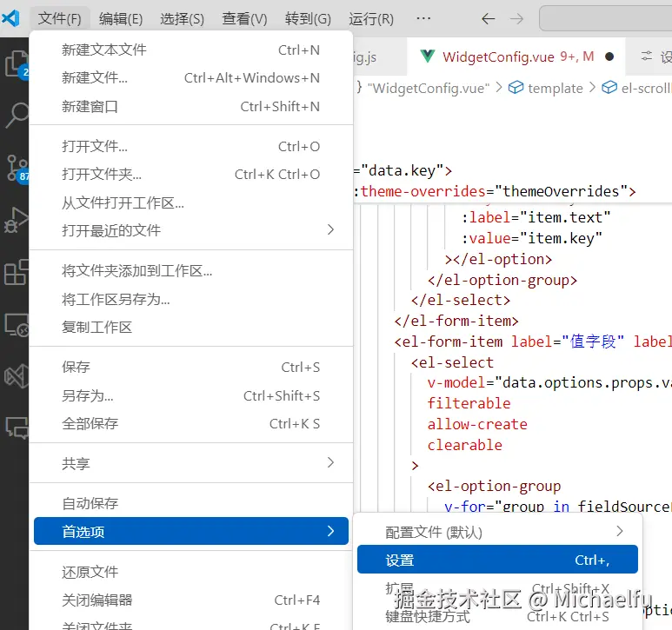Click the Vue icon on WidgetConfig.vue tab
672x630 pixels.
point(428,56)
